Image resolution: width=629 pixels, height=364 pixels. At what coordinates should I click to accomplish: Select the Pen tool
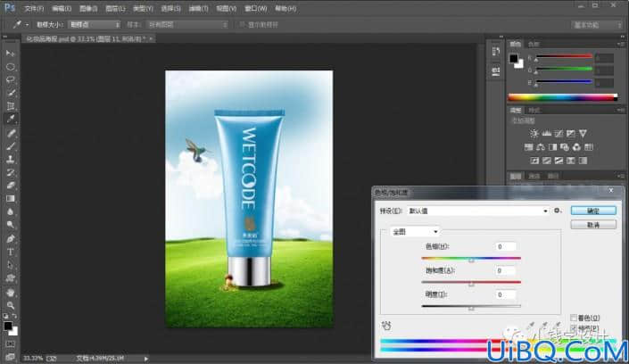click(11, 239)
